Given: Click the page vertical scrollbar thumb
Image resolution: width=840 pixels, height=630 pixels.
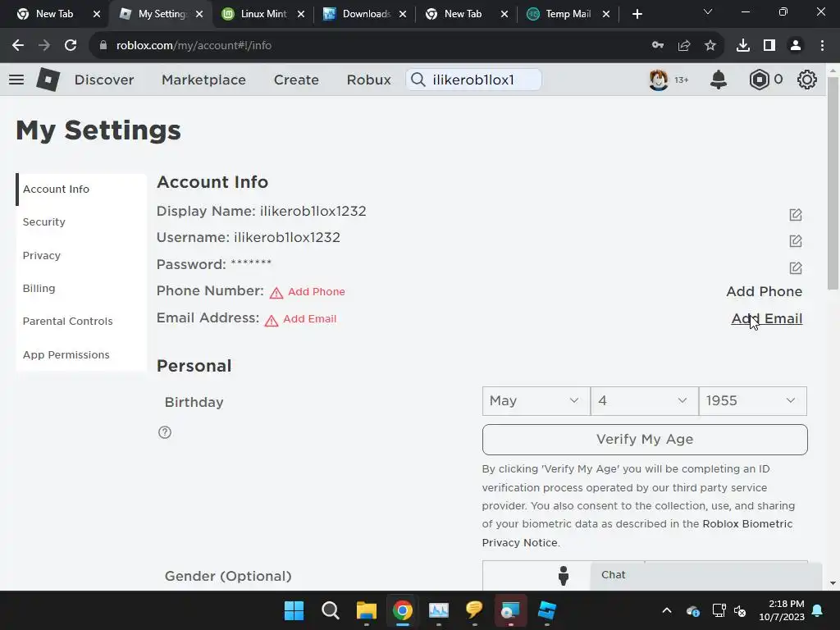Looking at the screenshot, I should tap(833, 182).
